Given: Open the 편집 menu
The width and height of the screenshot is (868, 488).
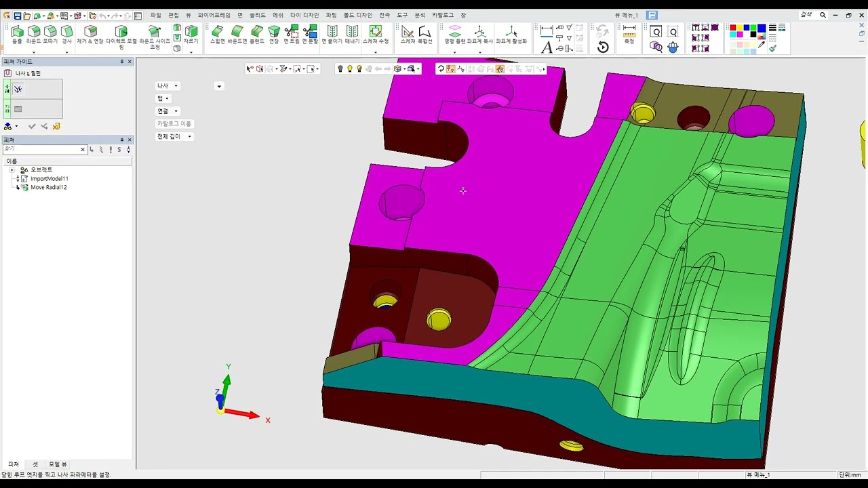Looking at the screenshot, I should pyautogui.click(x=174, y=15).
